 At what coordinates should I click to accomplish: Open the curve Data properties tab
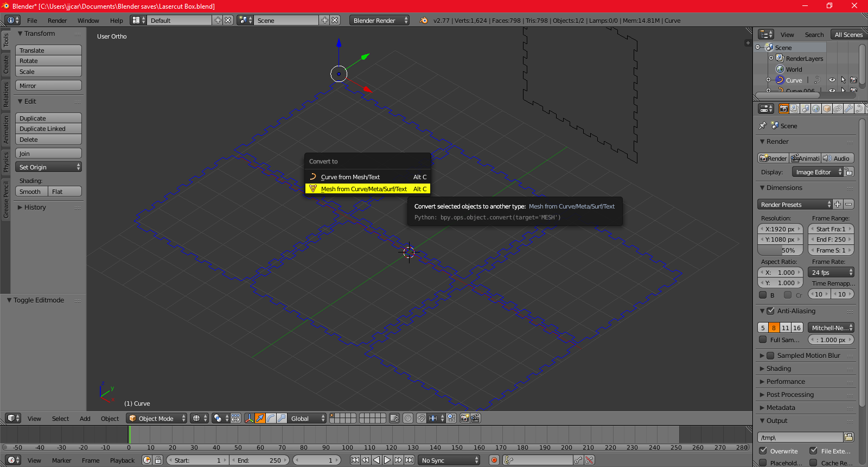[859, 109]
